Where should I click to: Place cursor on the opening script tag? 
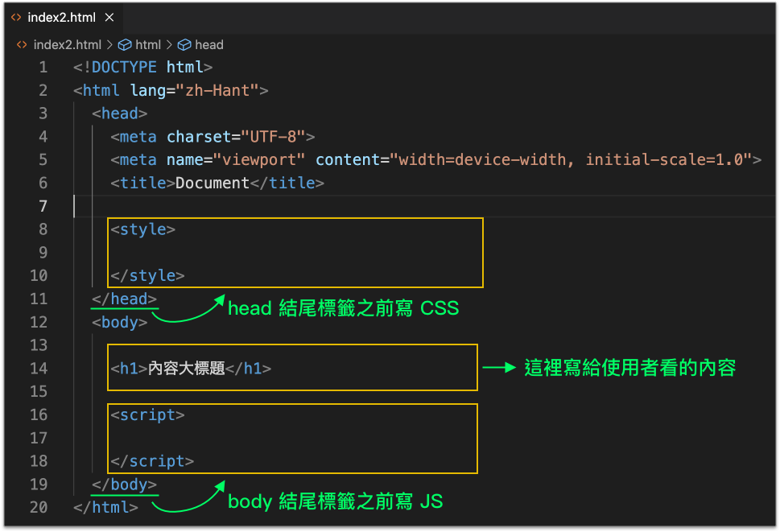147,415
